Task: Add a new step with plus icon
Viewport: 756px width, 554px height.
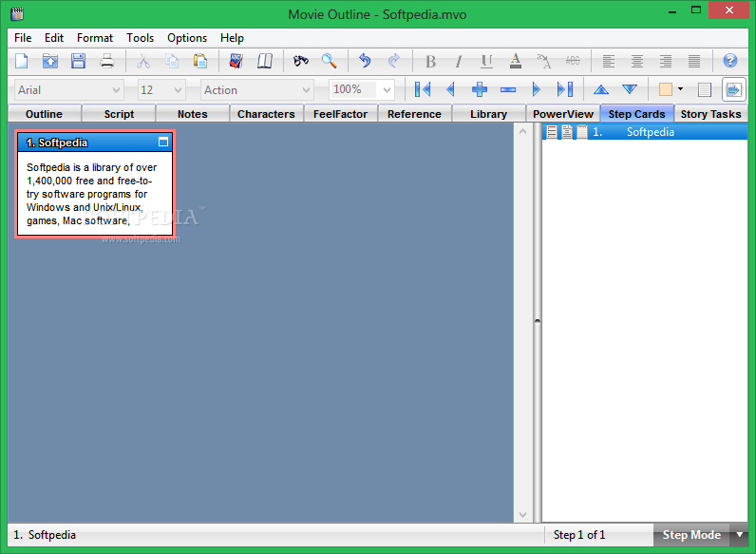Action: coord(480,89)
